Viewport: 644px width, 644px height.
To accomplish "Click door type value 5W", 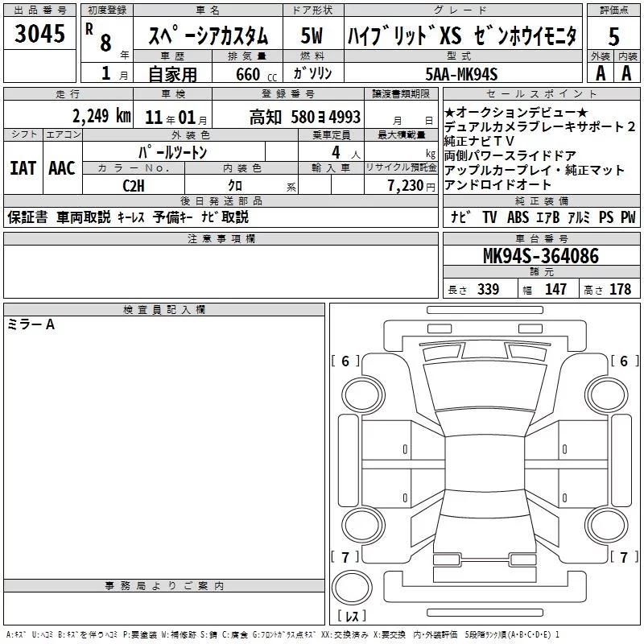I will 312,35.
